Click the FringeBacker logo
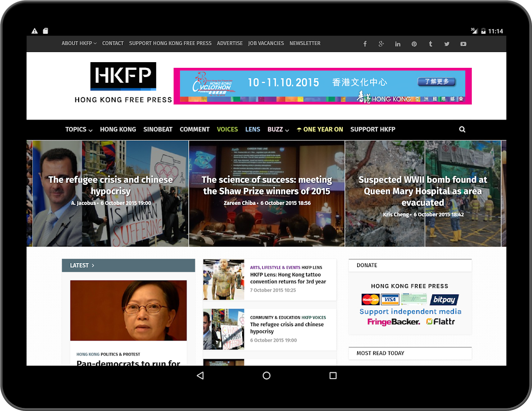Screen dimensions: 532x411 coord(393,322)
